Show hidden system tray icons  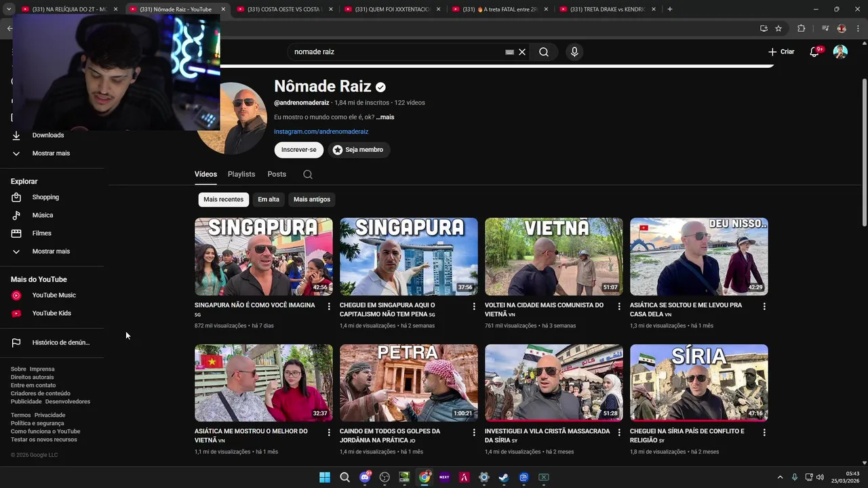(x=780, y=477)
